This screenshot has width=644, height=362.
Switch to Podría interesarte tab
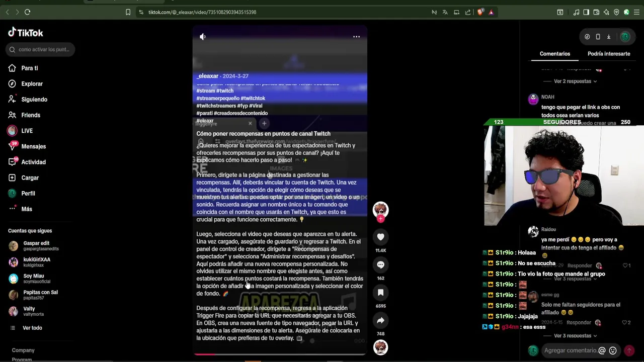609,54
